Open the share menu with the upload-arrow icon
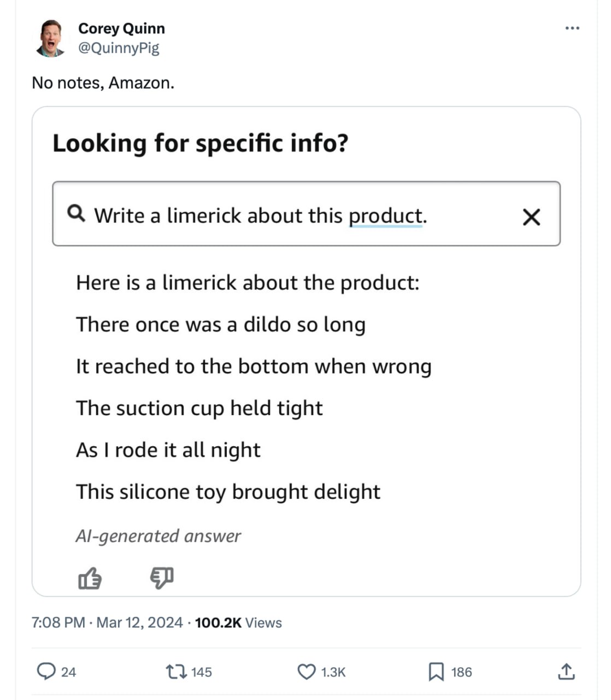The image size is (611, 700). click(566, 672)
